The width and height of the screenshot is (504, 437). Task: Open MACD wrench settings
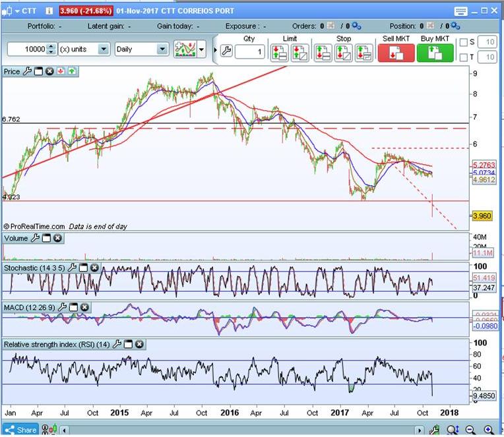point(63,308)
